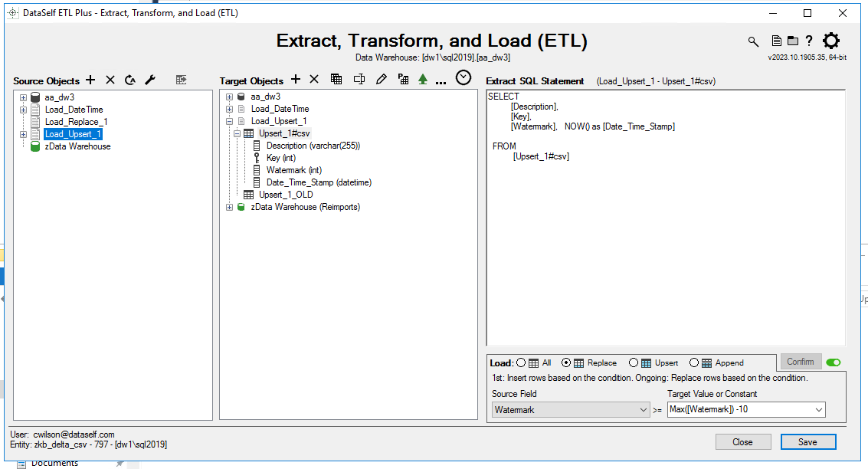Click the auto-refresh source objects icon
The width and height of the screenshot is (868, 469).
tap(129, 79)
